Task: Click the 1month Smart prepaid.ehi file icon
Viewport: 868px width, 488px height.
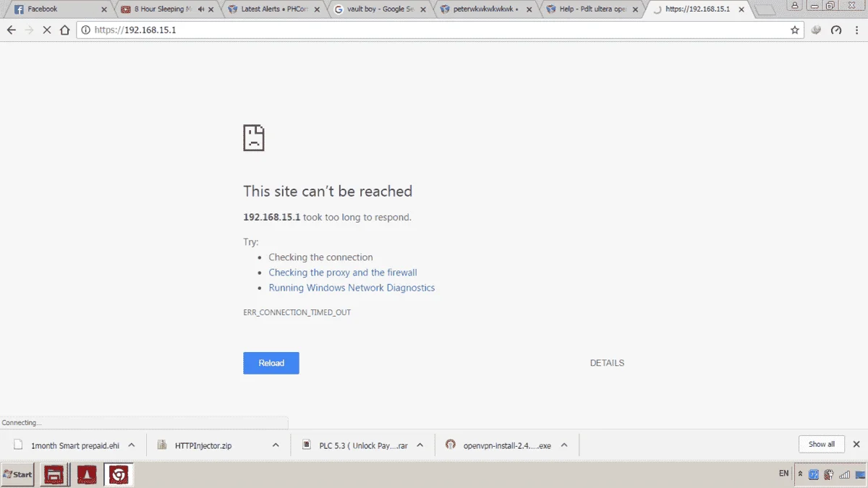Action: [x=18, y=445]
